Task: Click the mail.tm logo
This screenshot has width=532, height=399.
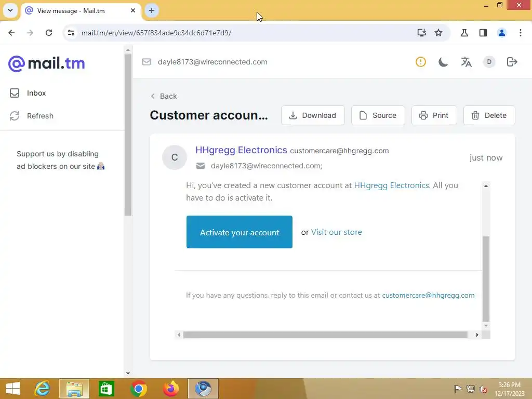Action: [46, 63]
